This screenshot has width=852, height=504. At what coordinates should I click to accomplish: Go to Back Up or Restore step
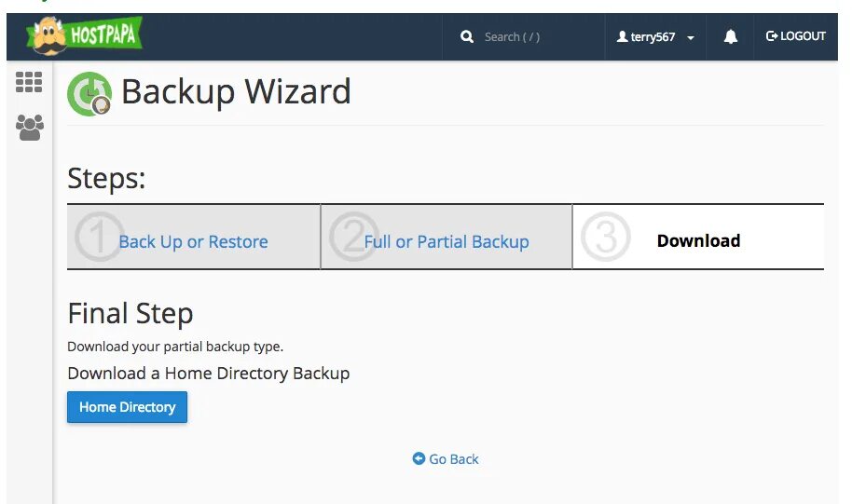coord(194,241)
